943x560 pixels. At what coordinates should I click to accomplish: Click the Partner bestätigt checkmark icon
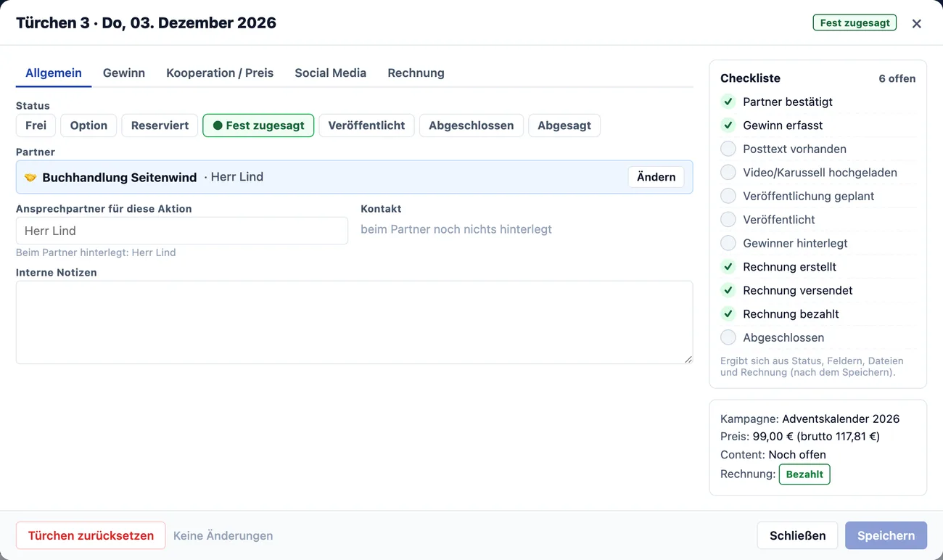pos(728,102)
